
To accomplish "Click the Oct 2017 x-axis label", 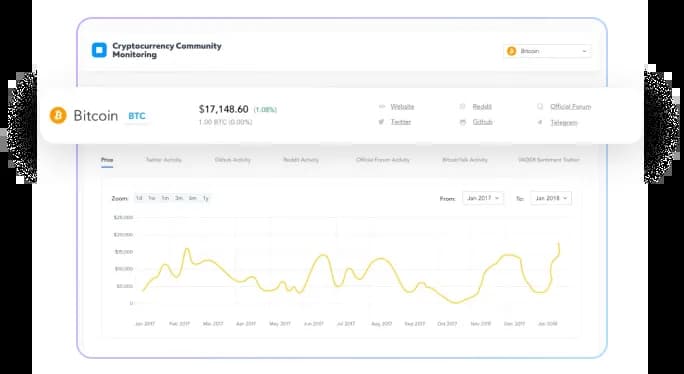I will [447, 324].
